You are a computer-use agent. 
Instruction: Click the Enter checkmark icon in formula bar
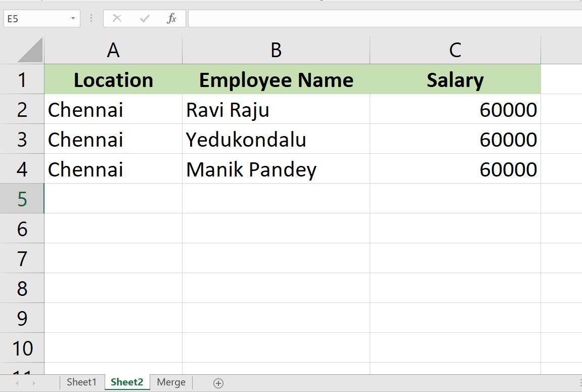[145, 18]
